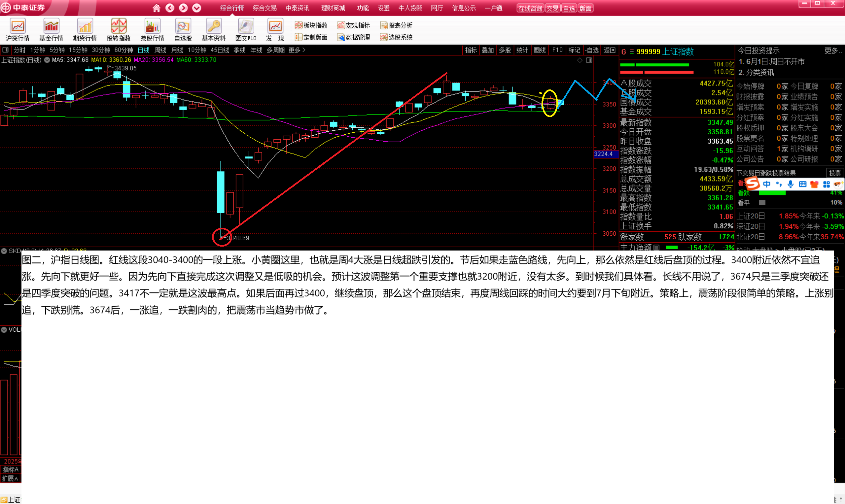This screenshot has height=504, width=845.
Task: Open the VOL indicator dropdown
Action: [4, 329]
